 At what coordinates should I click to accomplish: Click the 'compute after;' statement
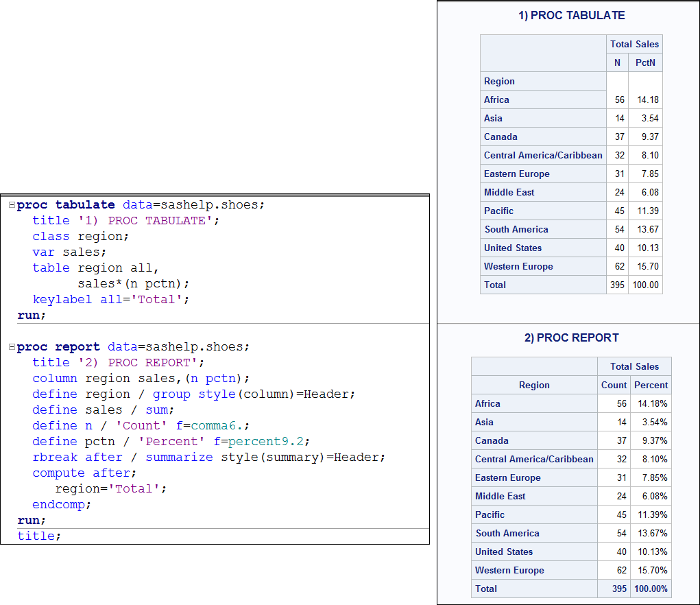click(84, 473)
